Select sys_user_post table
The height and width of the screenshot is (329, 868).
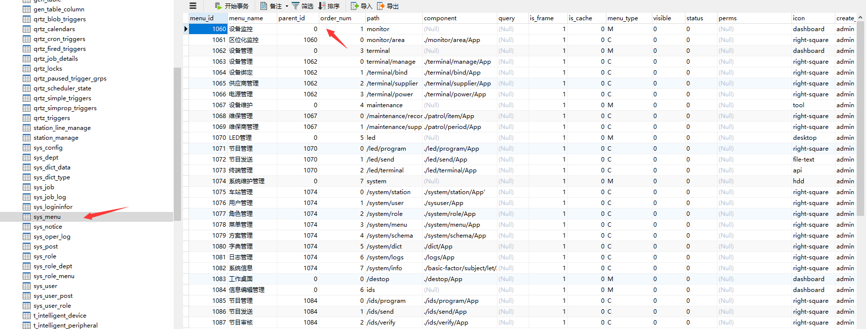[53, 296]
